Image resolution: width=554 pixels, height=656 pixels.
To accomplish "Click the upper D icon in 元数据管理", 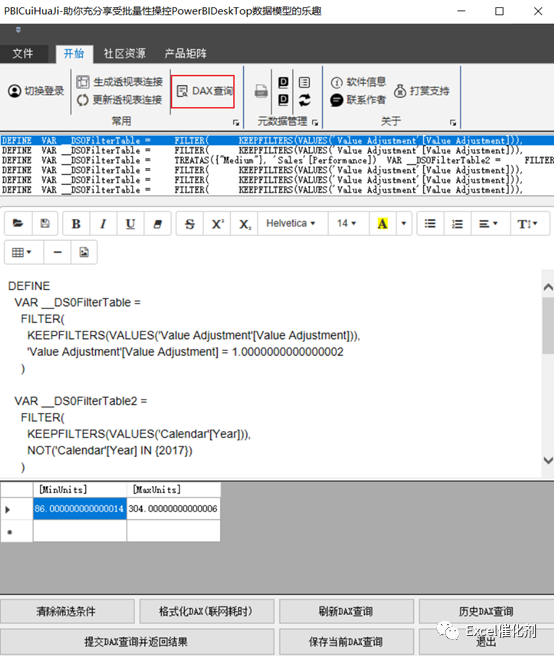I will (x=283, y=82).
